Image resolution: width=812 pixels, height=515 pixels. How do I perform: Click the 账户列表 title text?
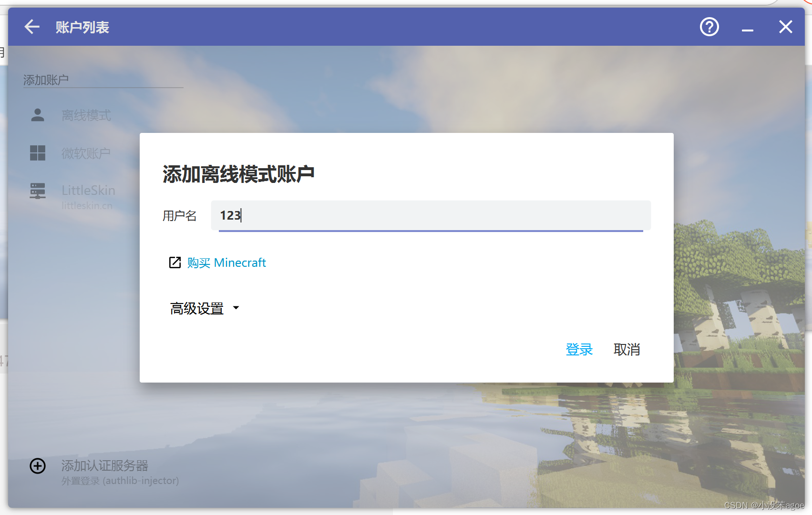[x=82, y=27]
